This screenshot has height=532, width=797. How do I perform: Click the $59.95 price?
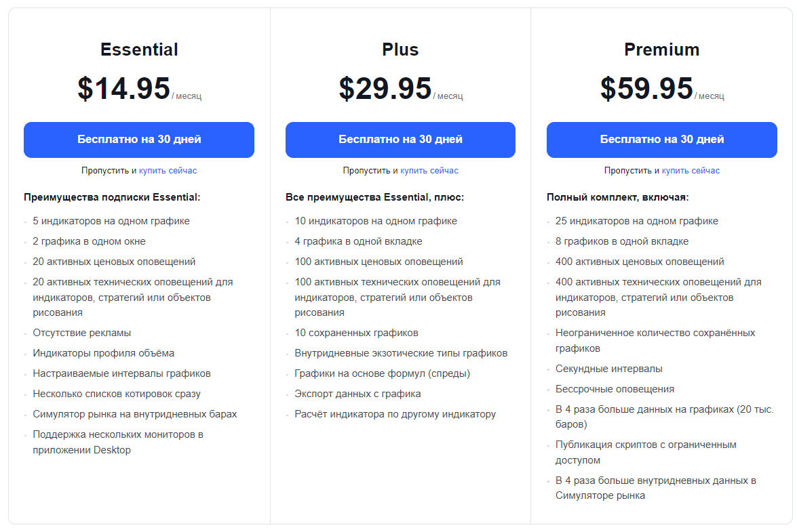coord(646,89)
